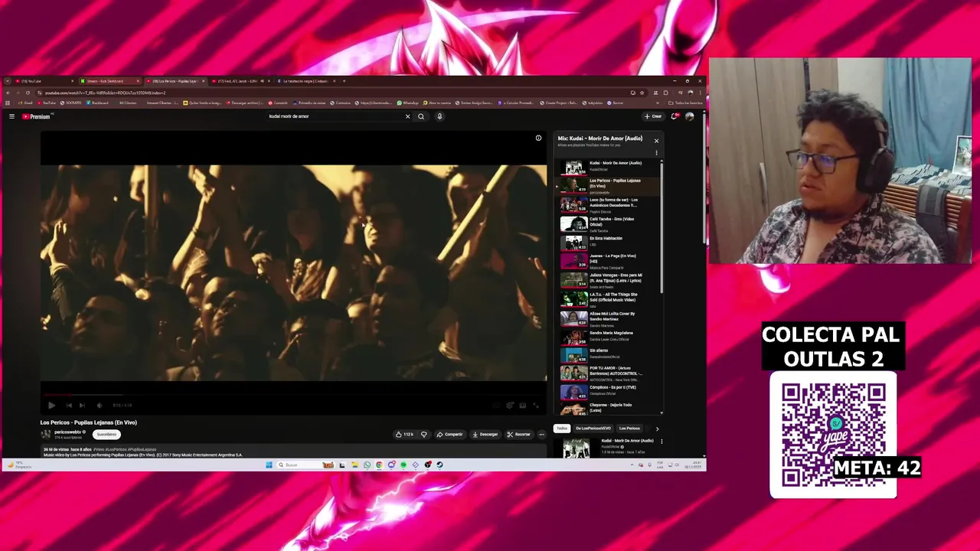Activate voice search microphone
Screen dimensions: 980x551
coord(439,116)
